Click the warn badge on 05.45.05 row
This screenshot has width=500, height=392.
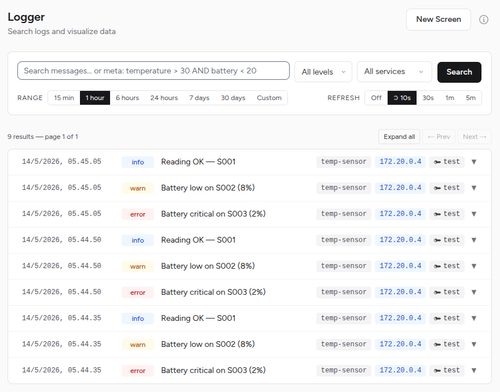[138, 188]
